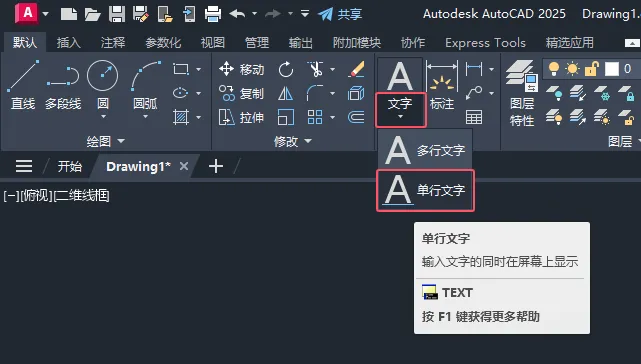Screen dimensions: 641x364
Task: Click the hatch fill icon
Action: pyautogui.click(x=181, y=117)
